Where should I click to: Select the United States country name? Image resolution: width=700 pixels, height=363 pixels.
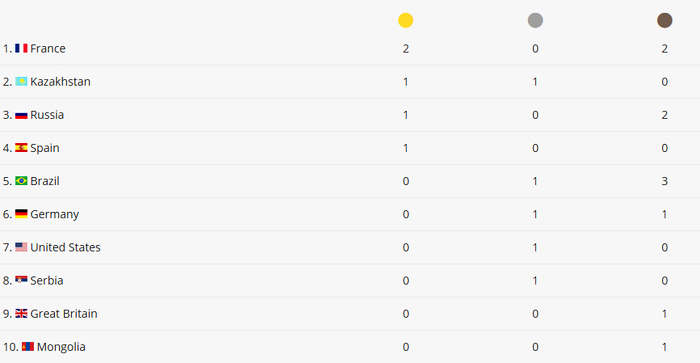(65, 247)
